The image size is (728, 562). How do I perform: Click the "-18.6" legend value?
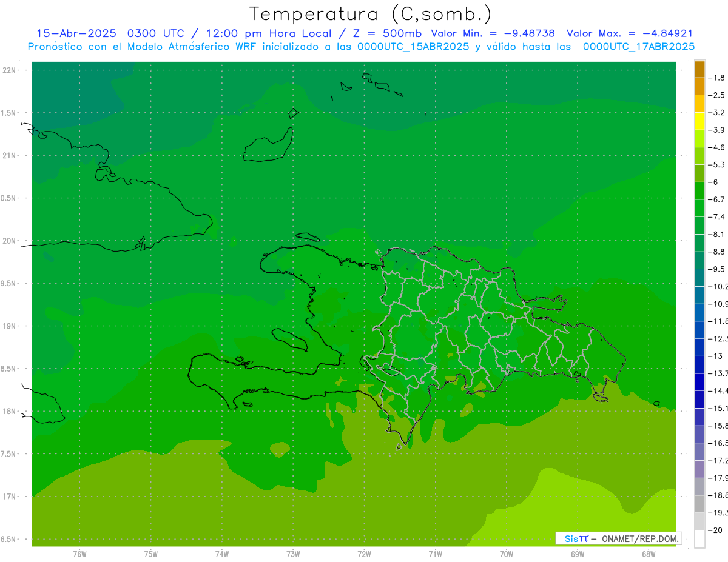718,495
